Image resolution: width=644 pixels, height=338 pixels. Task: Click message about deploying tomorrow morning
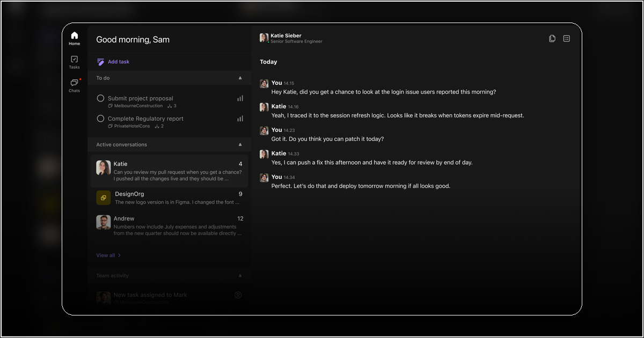[361, 186]
